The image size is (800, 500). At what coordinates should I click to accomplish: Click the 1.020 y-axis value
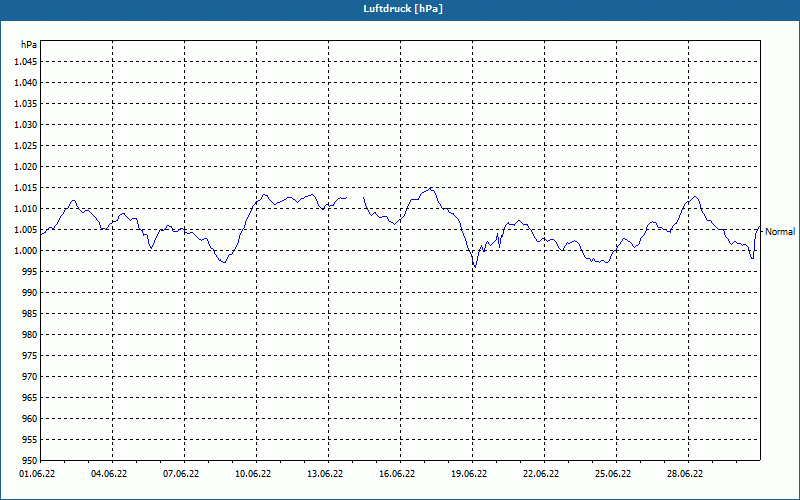click(x=26, y=167)
